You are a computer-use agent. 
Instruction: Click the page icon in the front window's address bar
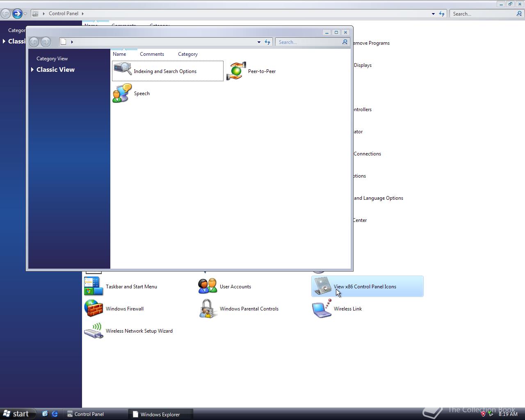(64, 42)
